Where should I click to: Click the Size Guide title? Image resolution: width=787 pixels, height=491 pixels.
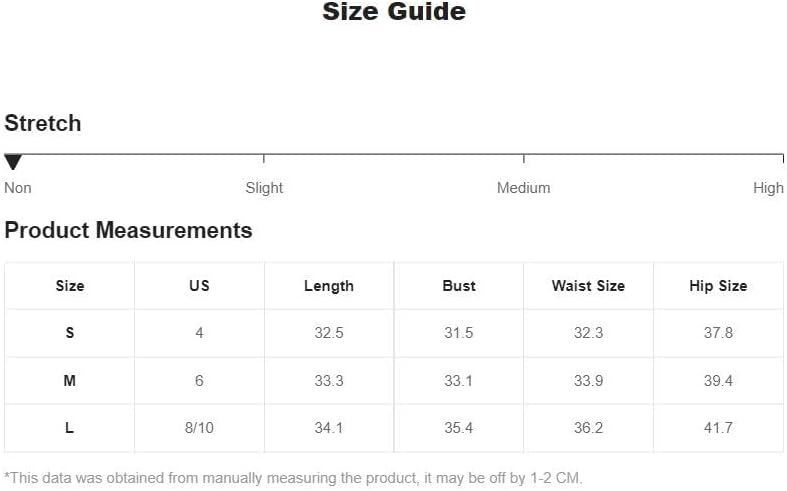(394, 11)
